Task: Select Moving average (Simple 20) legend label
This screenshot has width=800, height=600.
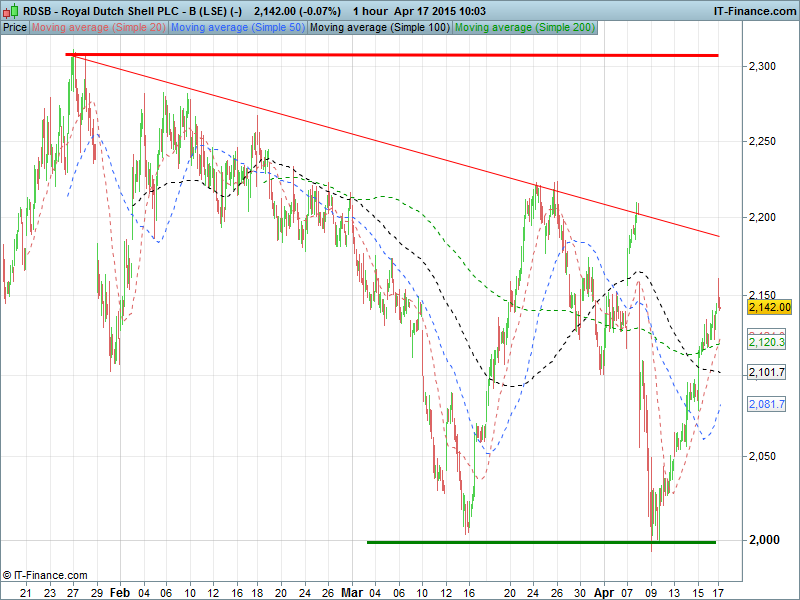Action: 98,27
